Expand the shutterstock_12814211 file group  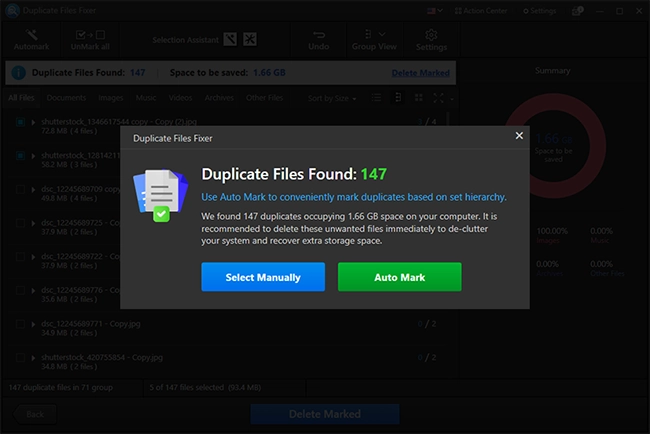(x=33, y=156)
